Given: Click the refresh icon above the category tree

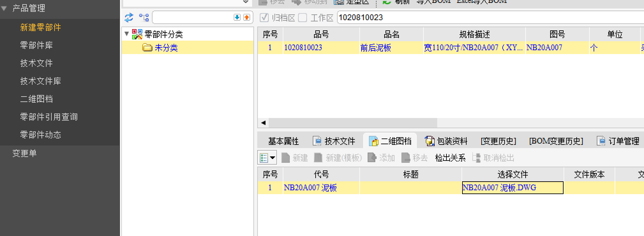Looking at the screenshot, I should click(x=129, y=18).
